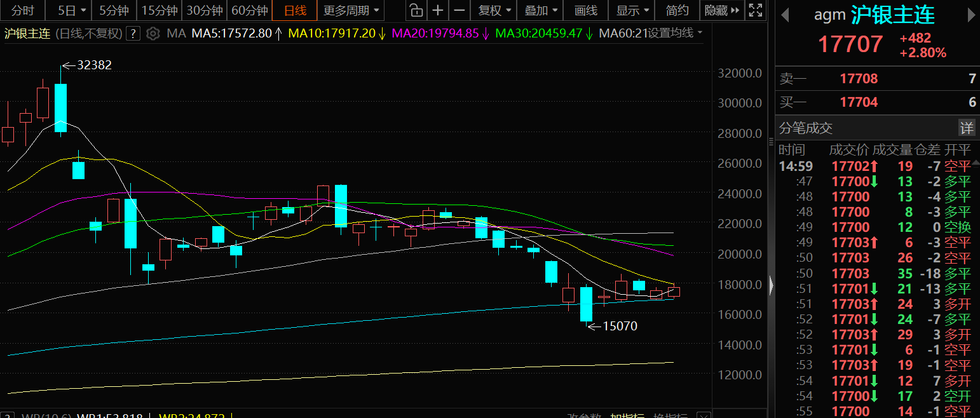980x418 pixels.
Task: Collapse side panel using the divider handle
Action: tap(771, 285)
